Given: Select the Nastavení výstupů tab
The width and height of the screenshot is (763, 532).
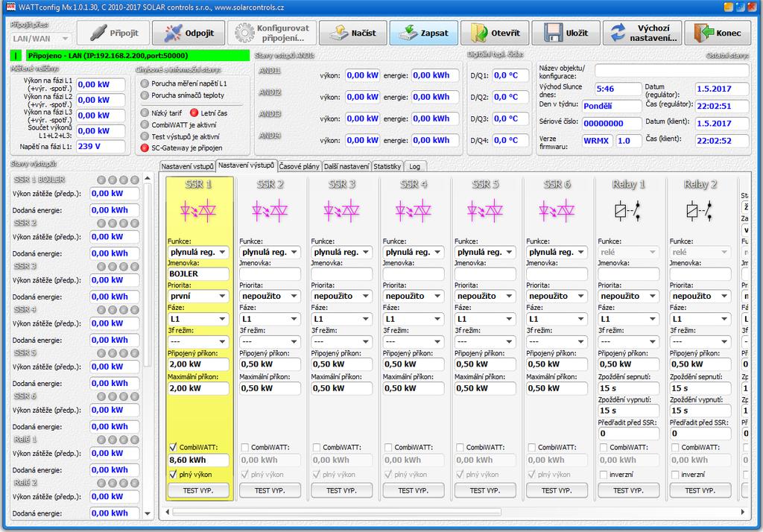Looking at the screenshot, I should tap(246, 165).
